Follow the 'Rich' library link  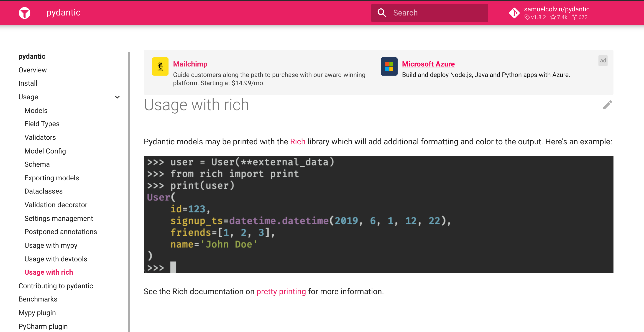click(x=297, y=141)
